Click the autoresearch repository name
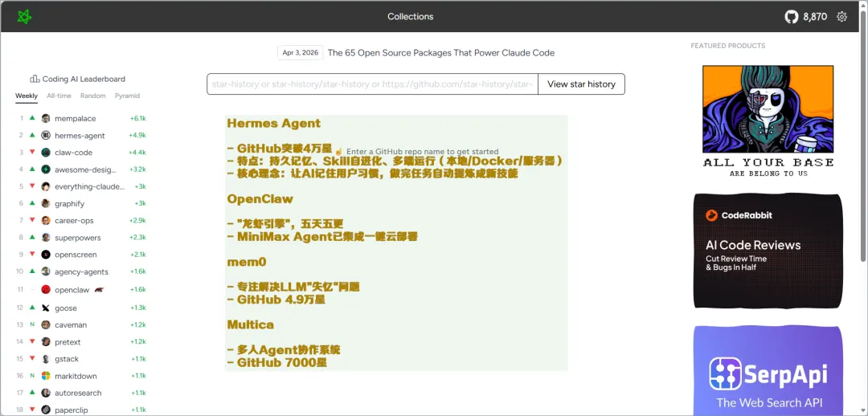The width and height of the screenshot is (868, 416). pyautogui.click(x=78, y=393)
